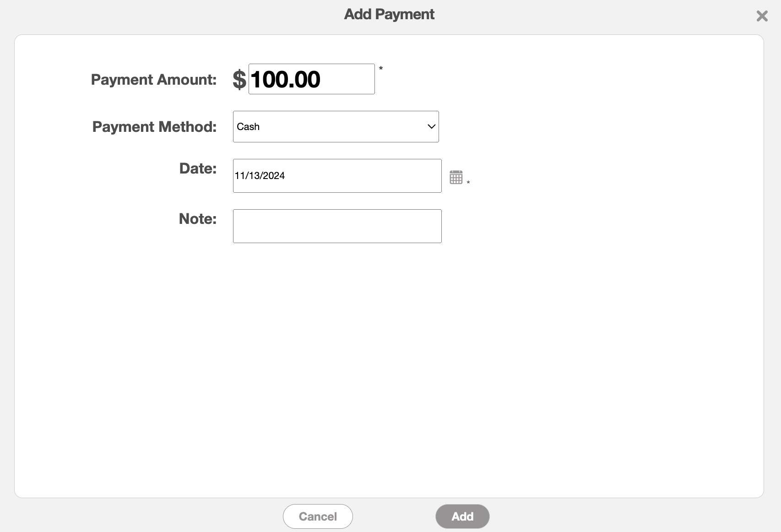Click the "Add Payment" dialog title

coord(389,15)
